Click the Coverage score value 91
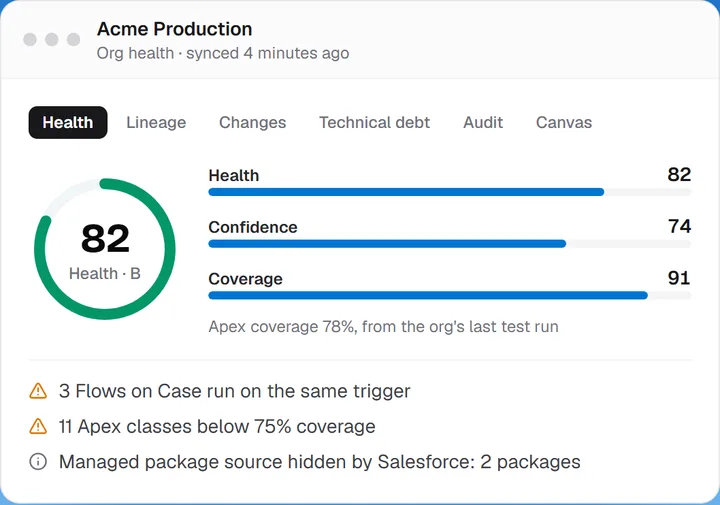The width and height of the screenshot is (720, 505). click(x=679, y=278)
